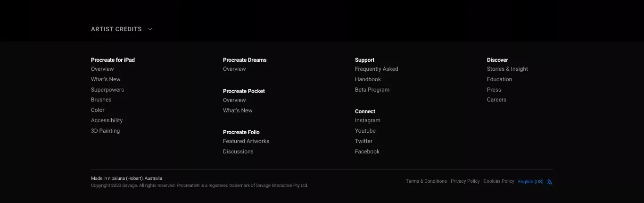Viewport: 644px width, 203px height.
Task: Open Superpowers under Procreate for iPad
Action: coord(107,90)
